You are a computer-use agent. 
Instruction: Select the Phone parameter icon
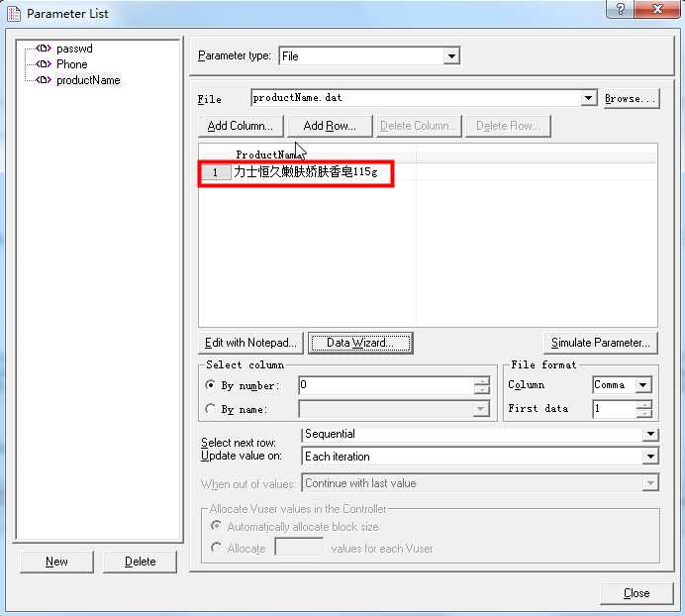point(44,63)
